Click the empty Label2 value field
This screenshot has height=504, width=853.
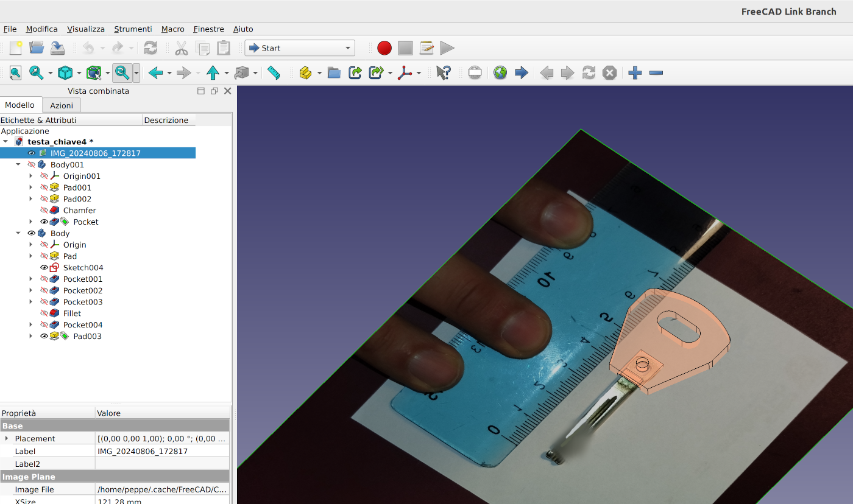point(163,464)
